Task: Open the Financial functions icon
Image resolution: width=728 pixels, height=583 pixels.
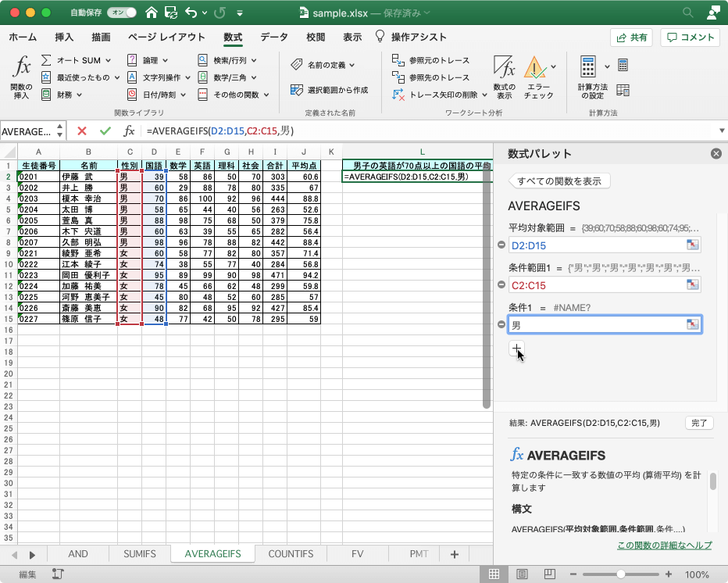Action: pyautogui.click(x=46, y=95)
